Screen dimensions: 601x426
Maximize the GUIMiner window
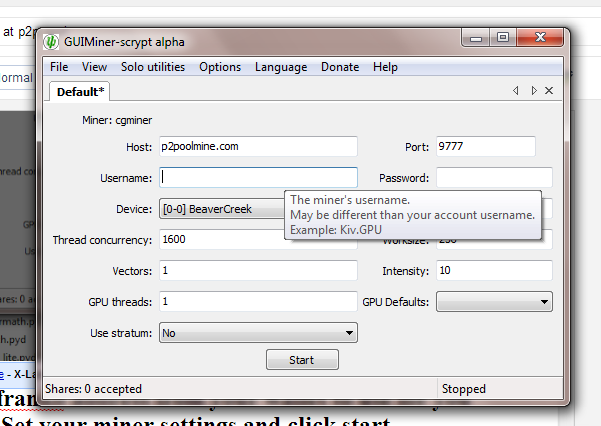502,37
